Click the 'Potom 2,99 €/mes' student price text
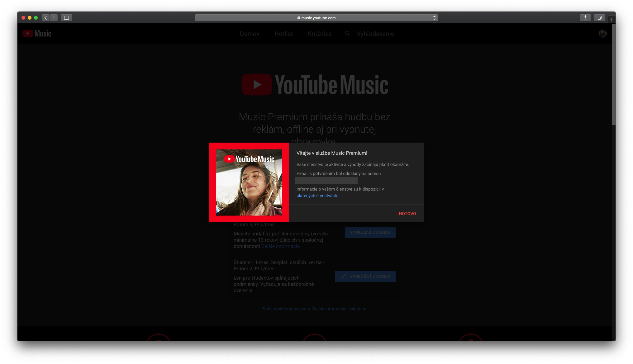 click(x=254, y=268)
